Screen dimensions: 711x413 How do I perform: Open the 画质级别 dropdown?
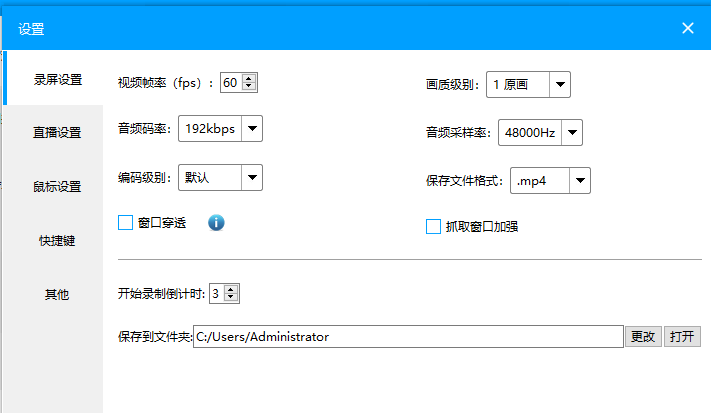528,84
